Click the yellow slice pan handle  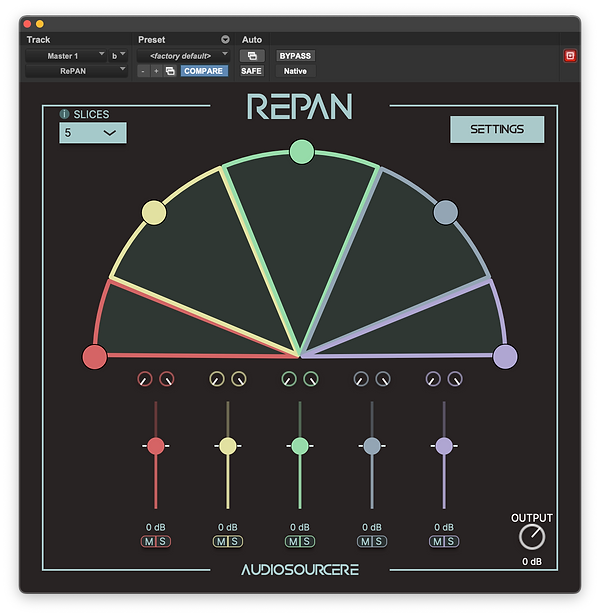click(154, 213)
